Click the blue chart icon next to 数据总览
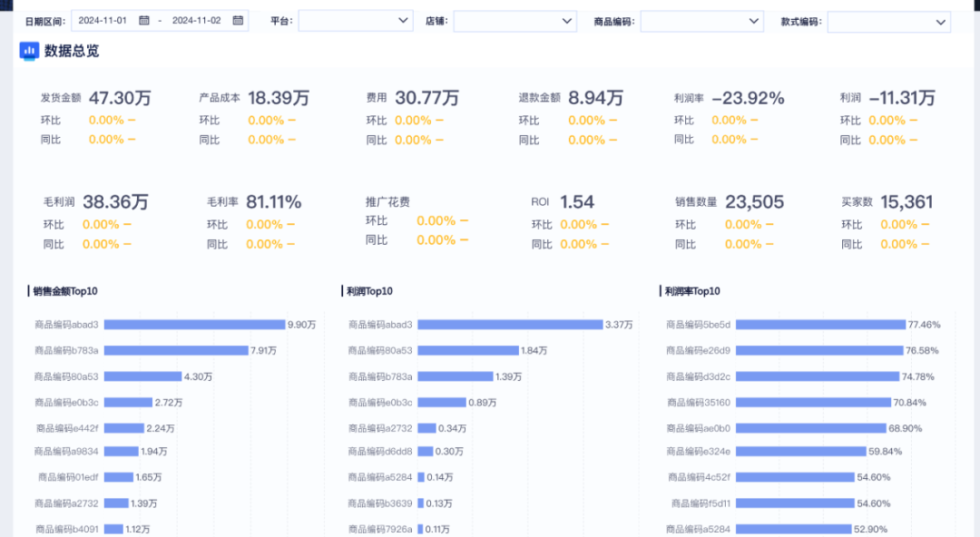Image resolution: width=980 pixels, height=537 pixels. click(29, 51)
